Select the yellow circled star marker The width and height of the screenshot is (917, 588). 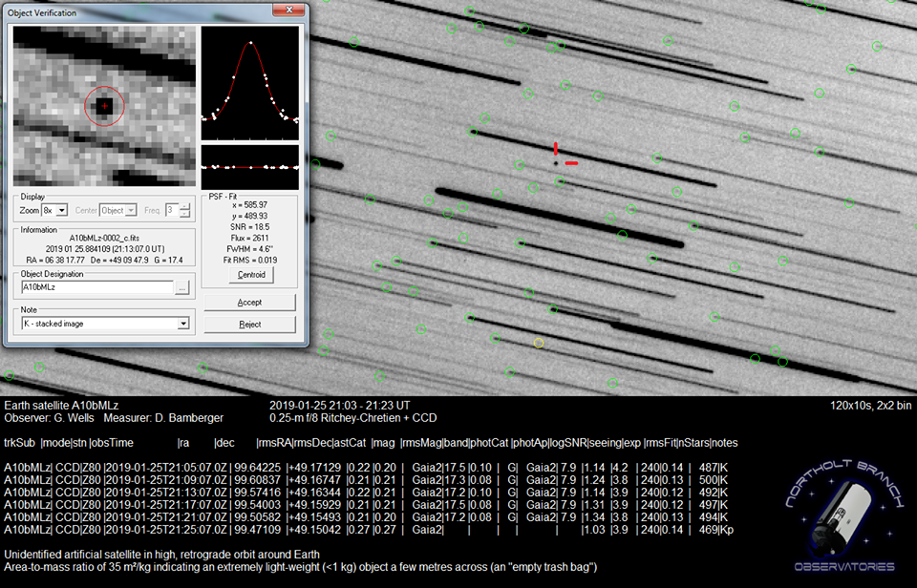539,342
